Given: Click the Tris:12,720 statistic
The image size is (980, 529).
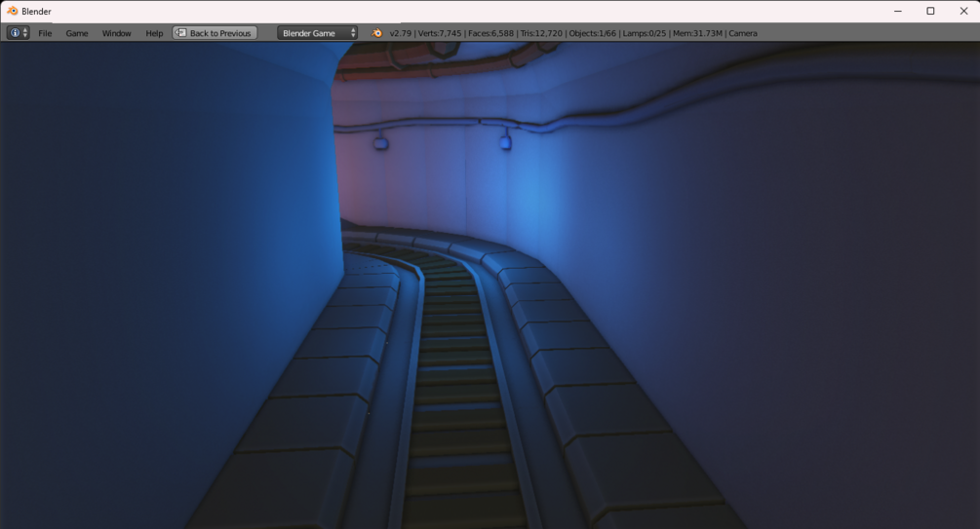Looking at the screenshot, I should pyautogui.click(x=541, y=34).
